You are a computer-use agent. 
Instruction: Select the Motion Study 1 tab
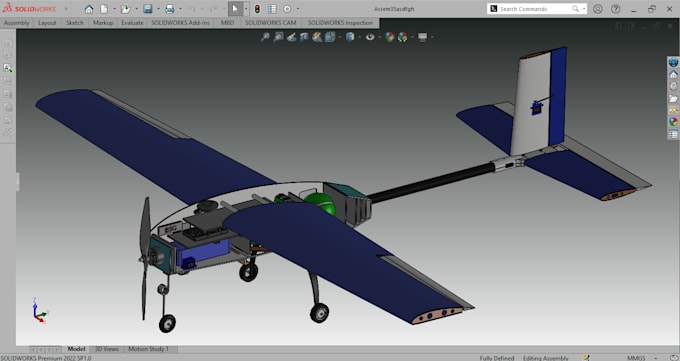[148, 349]
